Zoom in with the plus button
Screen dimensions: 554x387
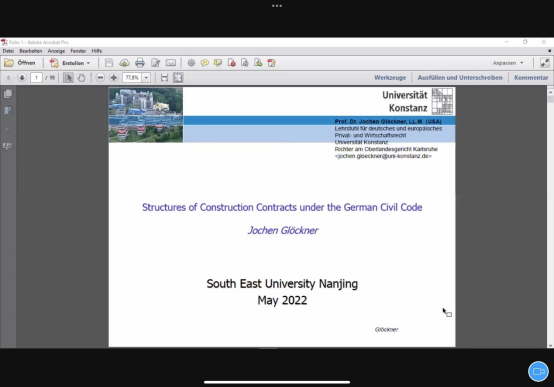(x=113, y=77)
